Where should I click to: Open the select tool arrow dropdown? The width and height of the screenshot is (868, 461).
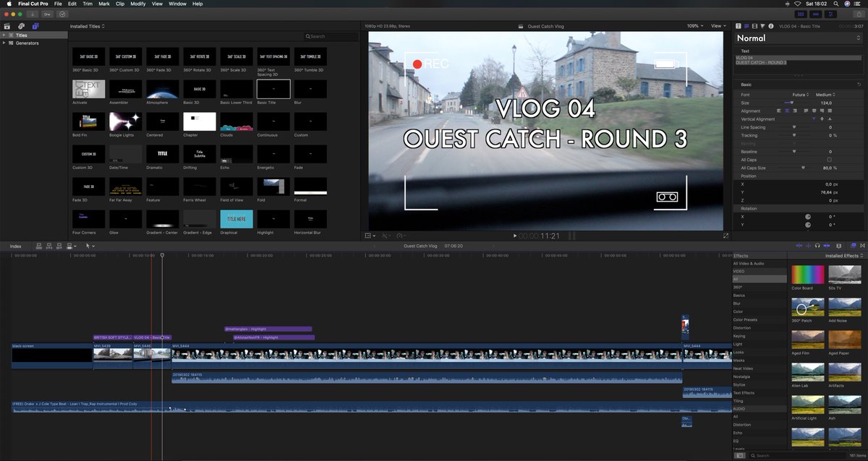coord(90,246)
